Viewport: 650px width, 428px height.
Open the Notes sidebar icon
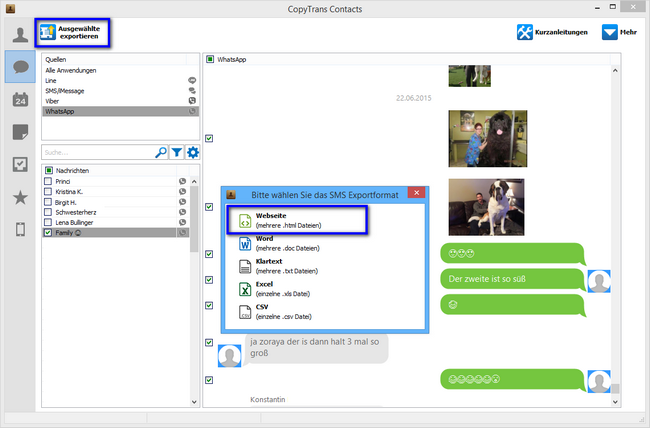pos(18,132)
